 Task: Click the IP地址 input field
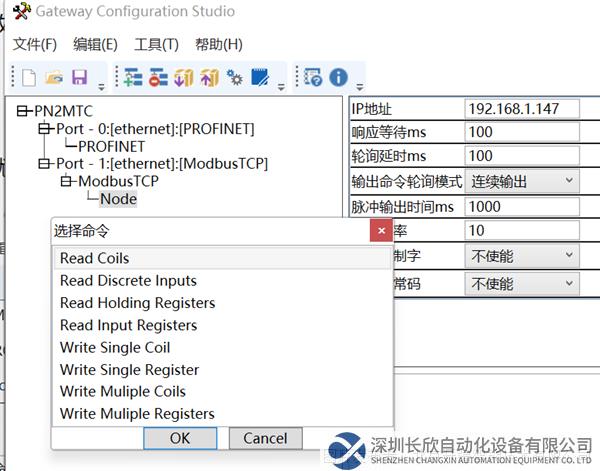[522, 107]
